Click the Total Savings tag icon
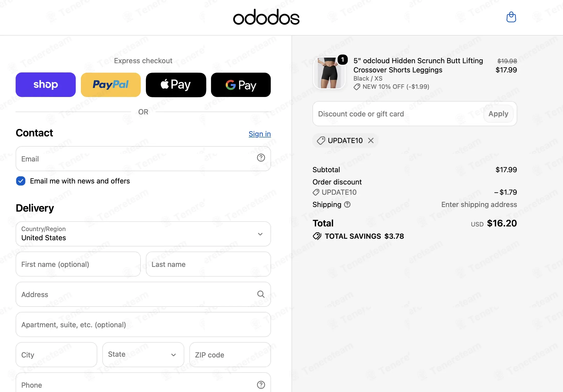The height and width of the screenshot is (392, 563). click(317, 236)
